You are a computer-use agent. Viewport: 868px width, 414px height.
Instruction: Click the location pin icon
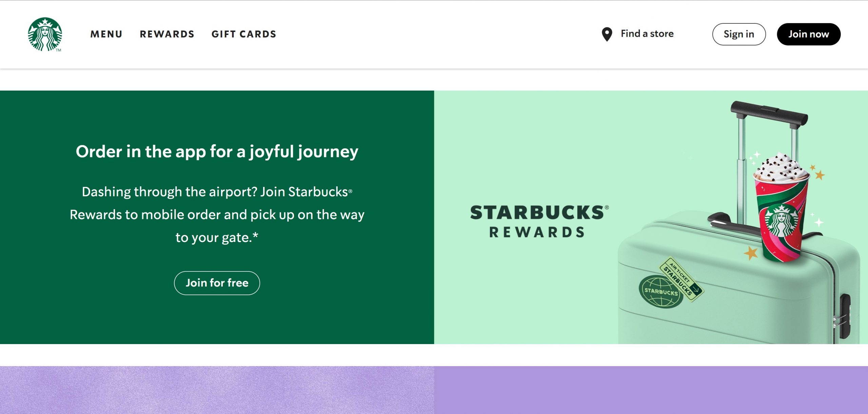pyautogui.click(x=607, y=34)
